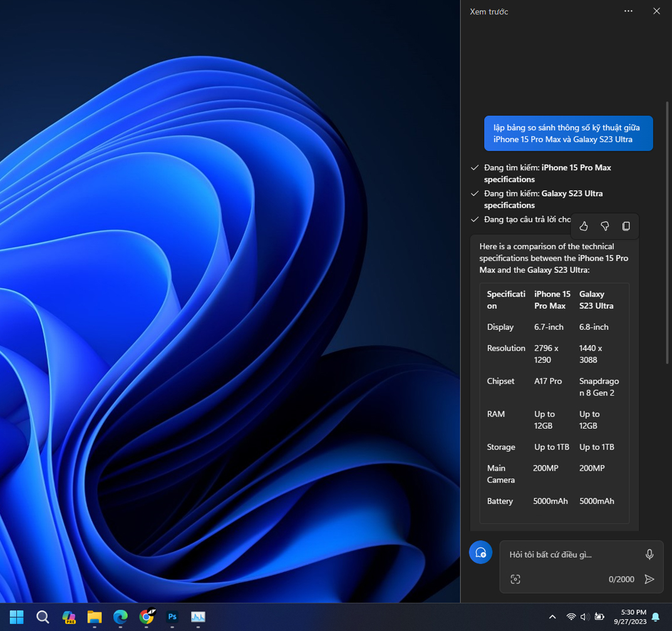Screen dimensions: 672x631
Task: Click the blue user message bubble
Action: pyautogui.click(x=568, y=133)
